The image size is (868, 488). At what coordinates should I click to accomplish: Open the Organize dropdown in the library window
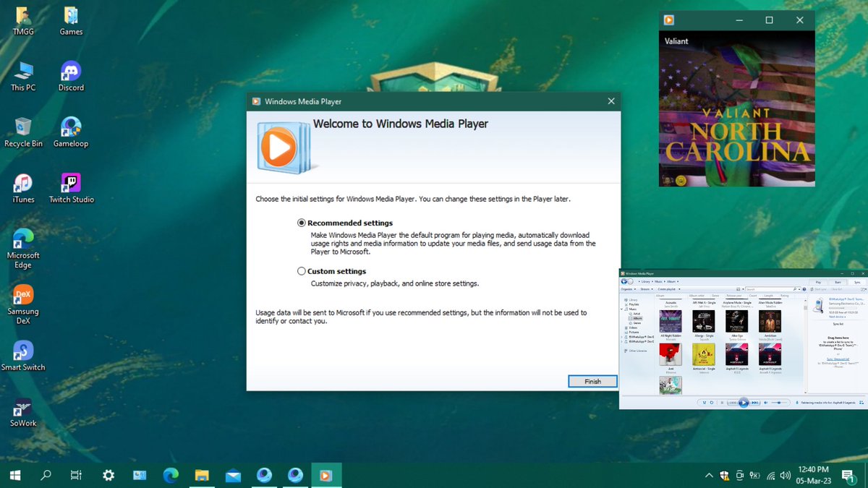[x=629, y=289]
